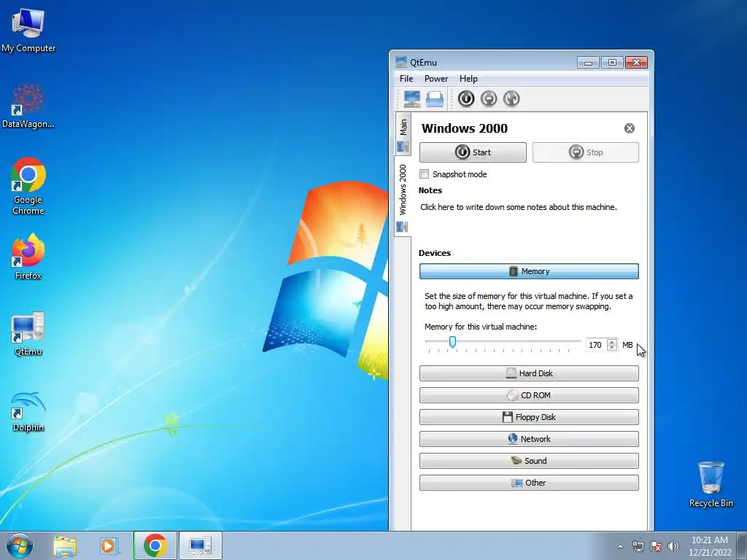The height and width of the screenshot is (560, 747).
Task: Open the Windows Start menu orb
Action: [20, 545]
